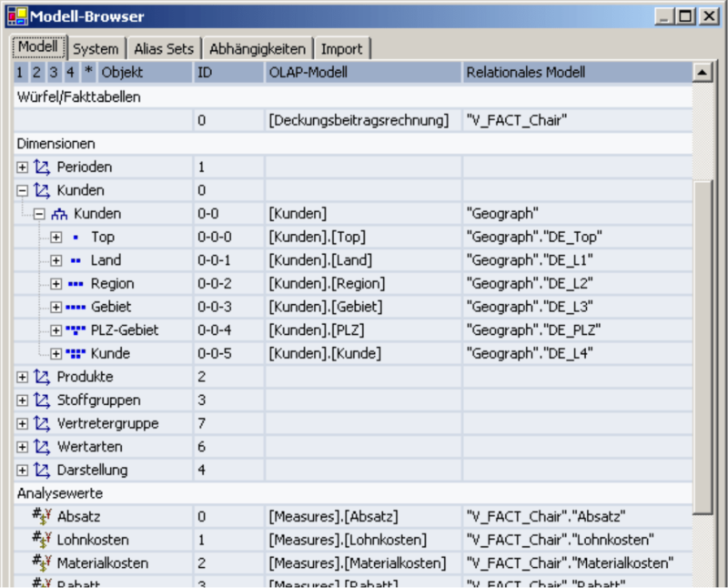Click the Produkte dimension axis icon
The width and height of the screenshot is (728, 588).
pos(42,377)
